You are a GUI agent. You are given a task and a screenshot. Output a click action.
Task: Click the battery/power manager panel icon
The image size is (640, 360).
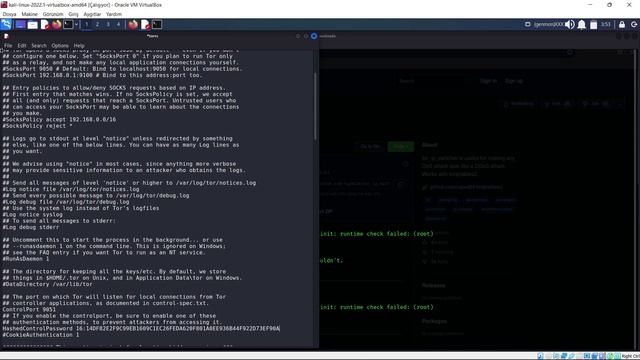[593, 25]
